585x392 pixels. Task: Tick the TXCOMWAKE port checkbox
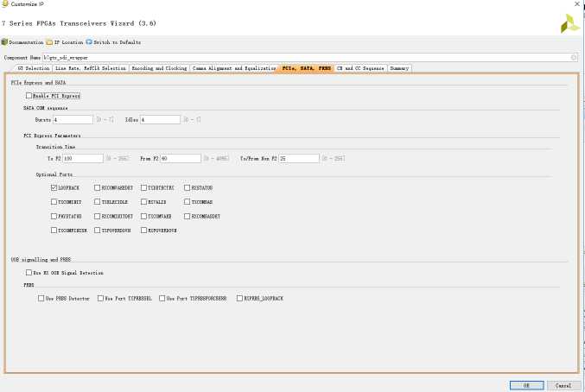[x=143, y=216]
